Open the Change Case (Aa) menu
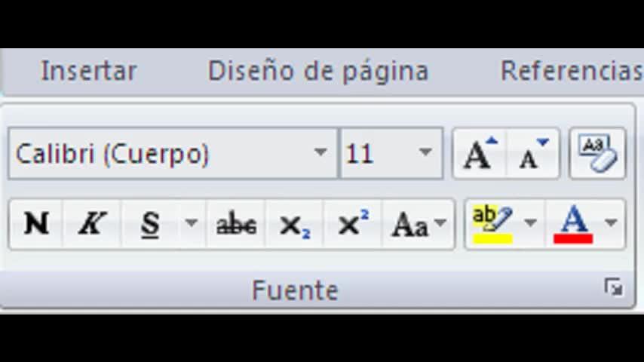The height and width of the screenshot is (362, 644). 419,225
